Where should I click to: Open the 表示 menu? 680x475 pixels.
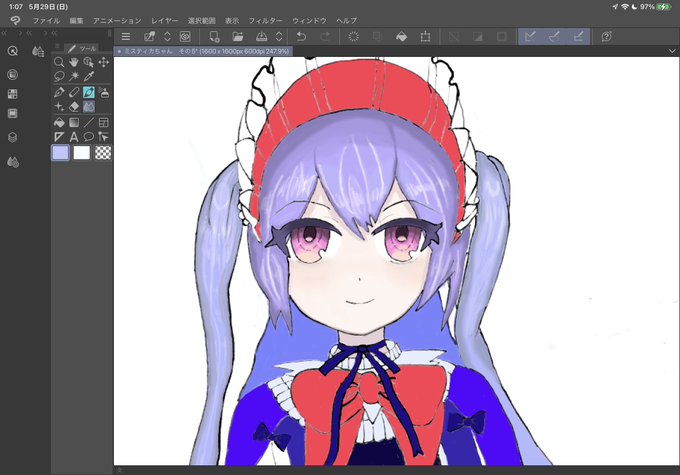click(232, 20)
